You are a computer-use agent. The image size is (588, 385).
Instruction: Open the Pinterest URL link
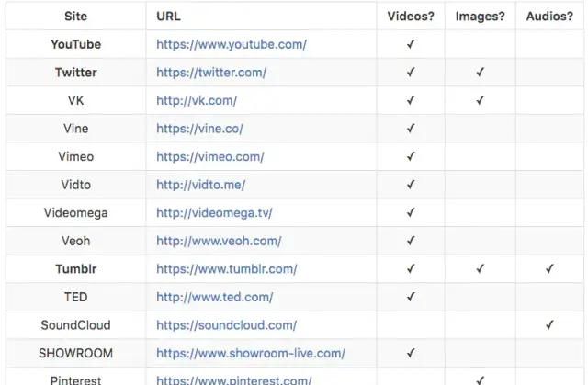click(233, 379)
